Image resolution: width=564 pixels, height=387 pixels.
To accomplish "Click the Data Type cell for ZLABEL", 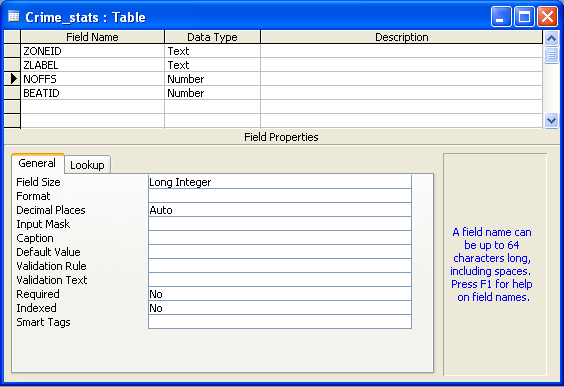I will 212,65.
